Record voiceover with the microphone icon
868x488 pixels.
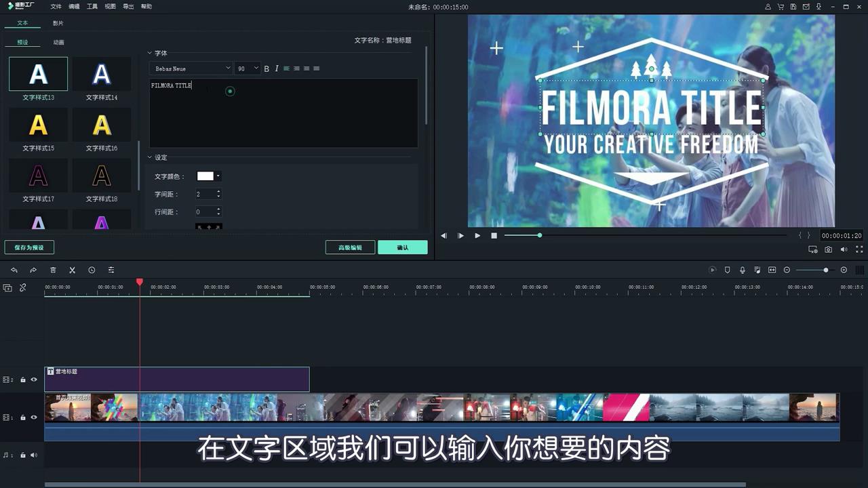[x=743, y=270]
